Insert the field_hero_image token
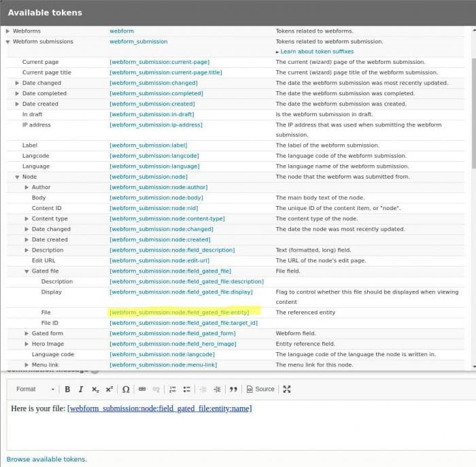476x467 pixels. point(173,344)
